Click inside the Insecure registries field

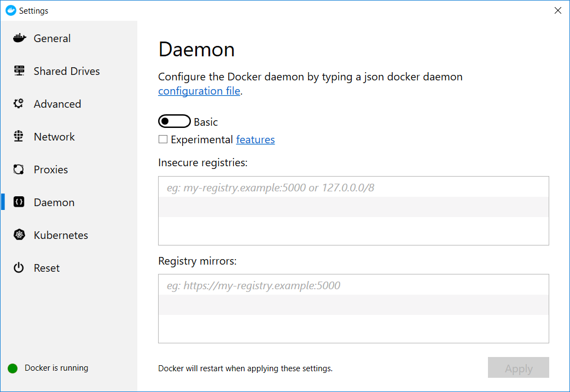353,186
